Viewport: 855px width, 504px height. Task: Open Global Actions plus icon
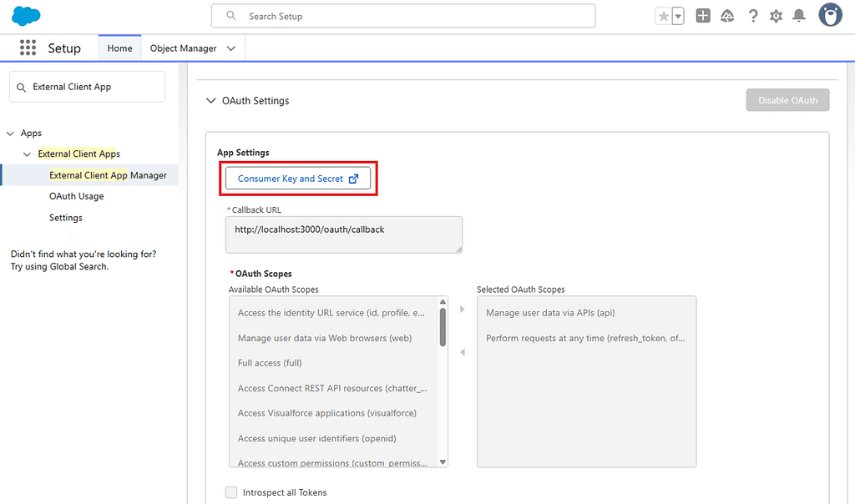pos(703,16)
